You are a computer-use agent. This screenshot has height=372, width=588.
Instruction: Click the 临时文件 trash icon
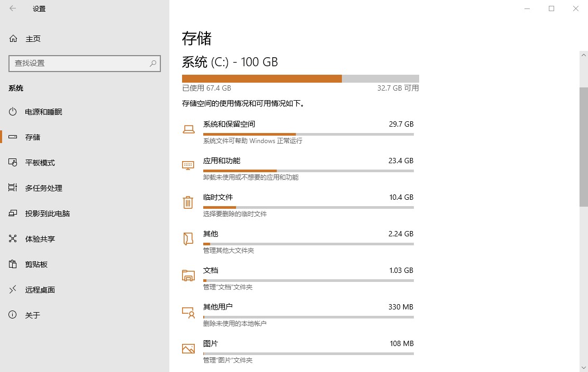pos(188,202)
